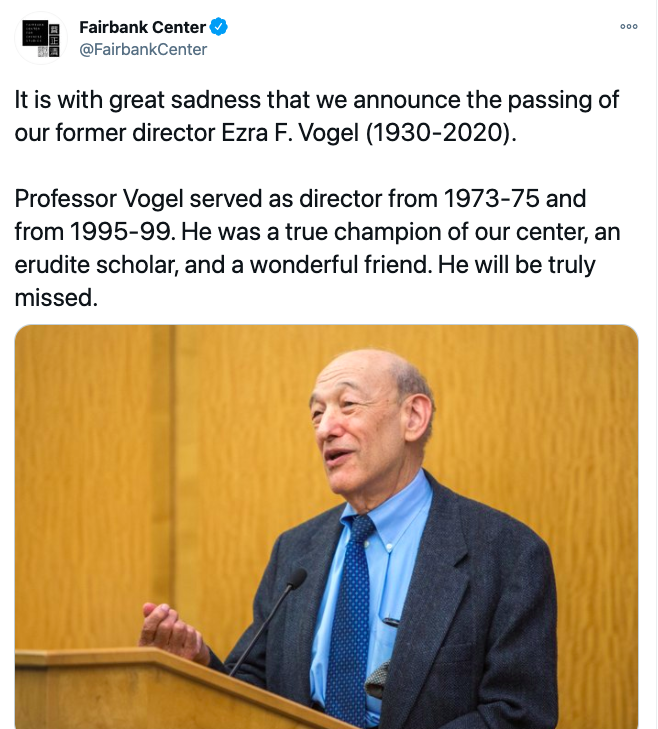This screenshot has width=658, height=729.
Task: Click the speaker's blue polka-dot tie
Action: (350, 618)
